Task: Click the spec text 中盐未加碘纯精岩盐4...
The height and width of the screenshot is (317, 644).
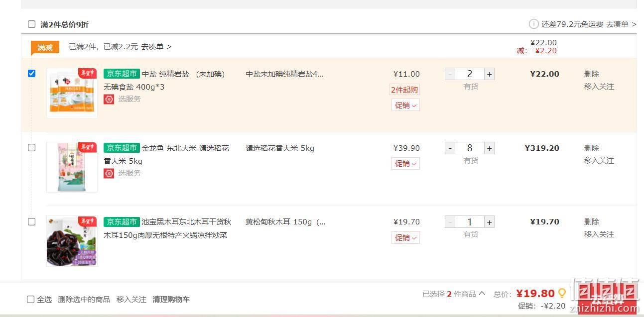Action: [x=284, y=74]
